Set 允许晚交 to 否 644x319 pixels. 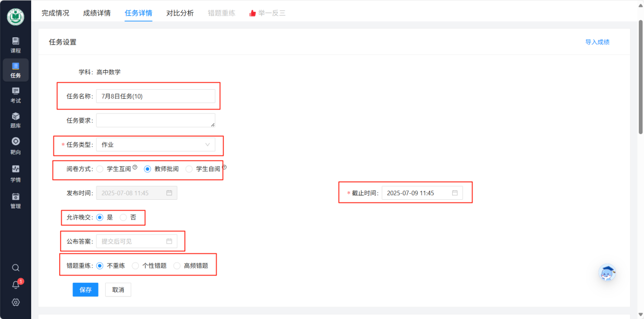123,217
